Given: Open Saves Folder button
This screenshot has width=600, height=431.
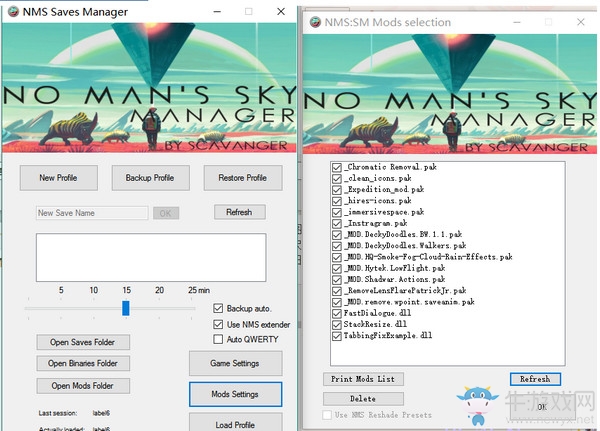Looking at the screenshot, I should pos(83,342).
